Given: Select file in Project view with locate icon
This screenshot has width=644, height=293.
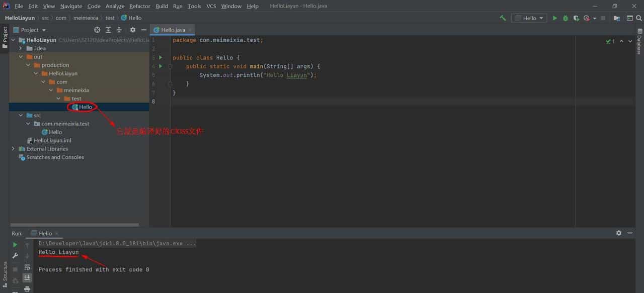Looking at the screenshot, I should [x=97, y=30].
